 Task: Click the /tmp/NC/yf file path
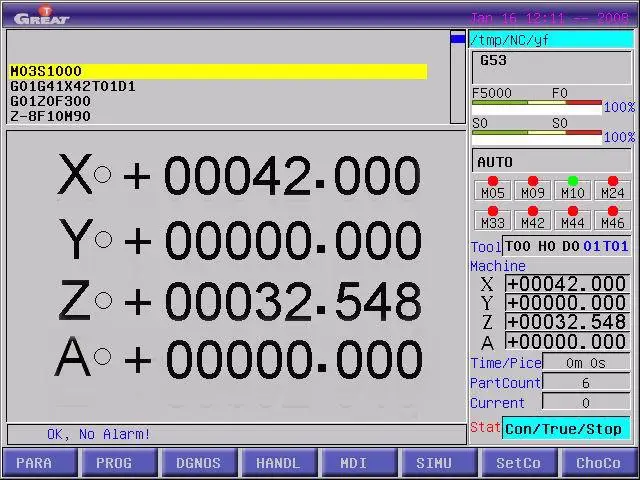551,40
